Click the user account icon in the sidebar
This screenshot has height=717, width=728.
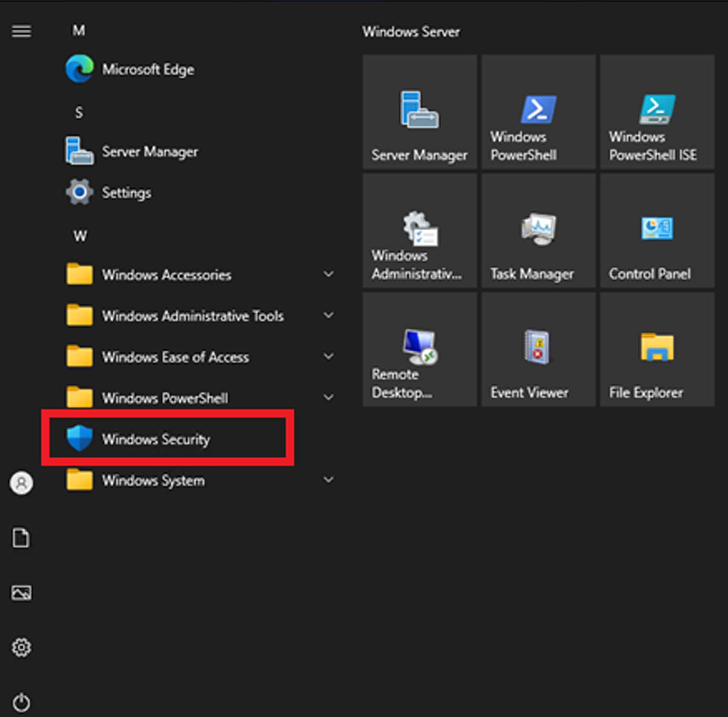(21, 483)
